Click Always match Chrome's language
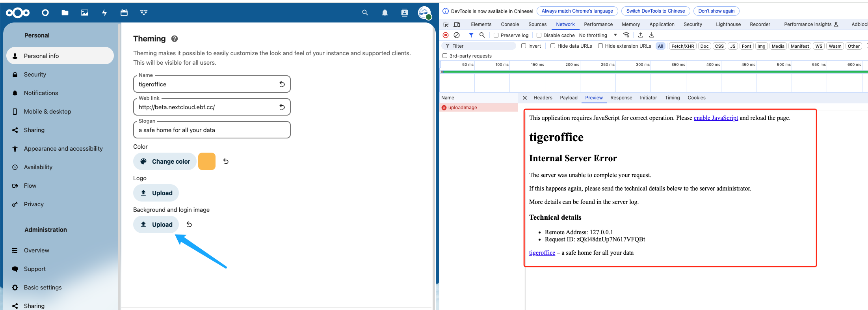Screen dimensions: 868x310 577,11
